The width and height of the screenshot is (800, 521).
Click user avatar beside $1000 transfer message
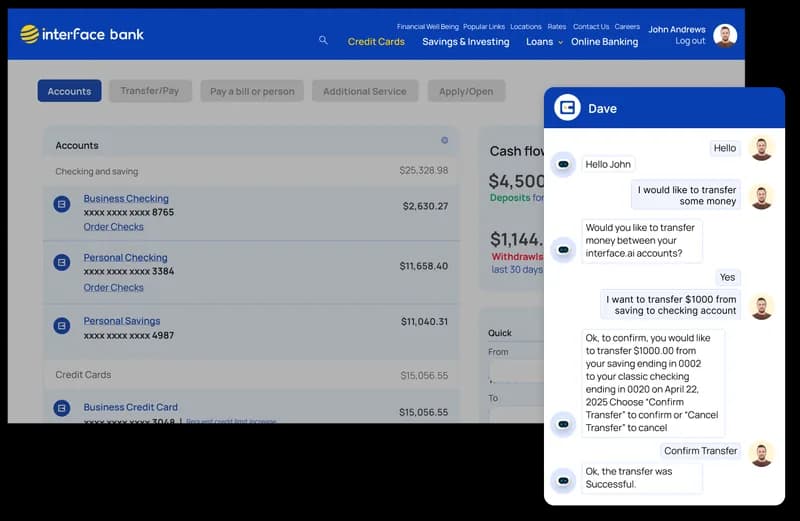click(x=761, y=308)
